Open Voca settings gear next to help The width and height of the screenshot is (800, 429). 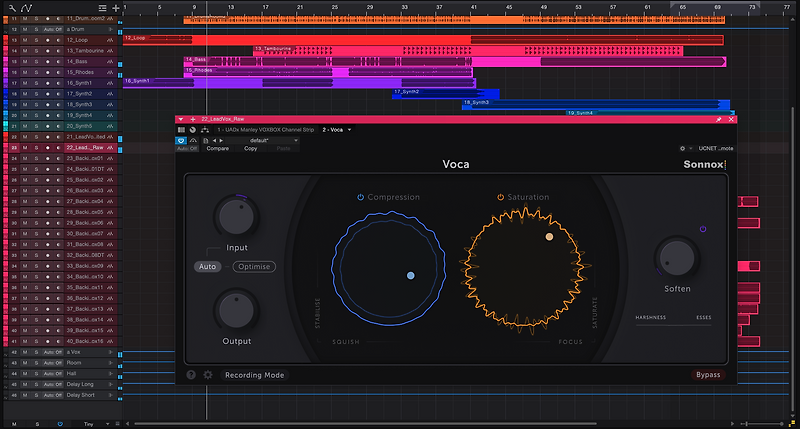point(208,375)
